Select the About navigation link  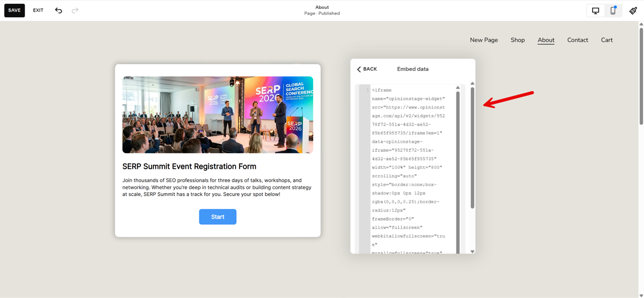546,40
